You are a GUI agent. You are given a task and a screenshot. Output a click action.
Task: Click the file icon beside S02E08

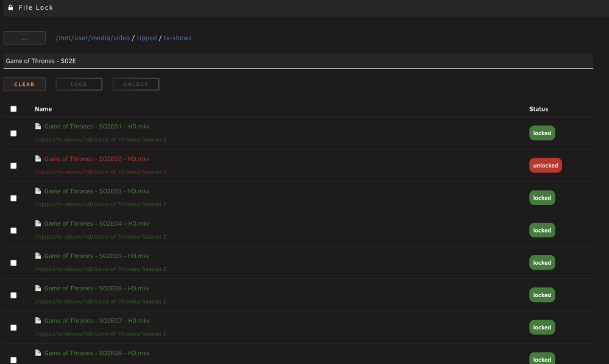tap(38, 353)
